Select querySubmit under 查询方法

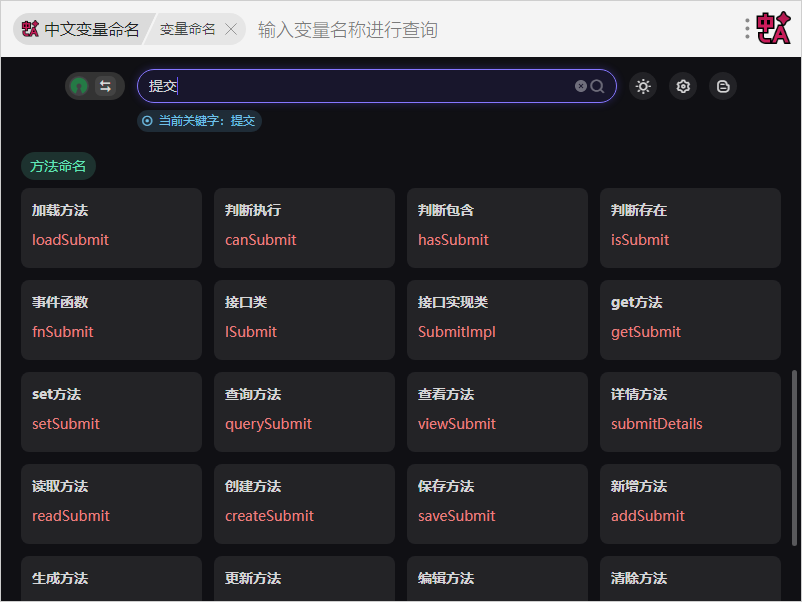(x=304, y=412)
